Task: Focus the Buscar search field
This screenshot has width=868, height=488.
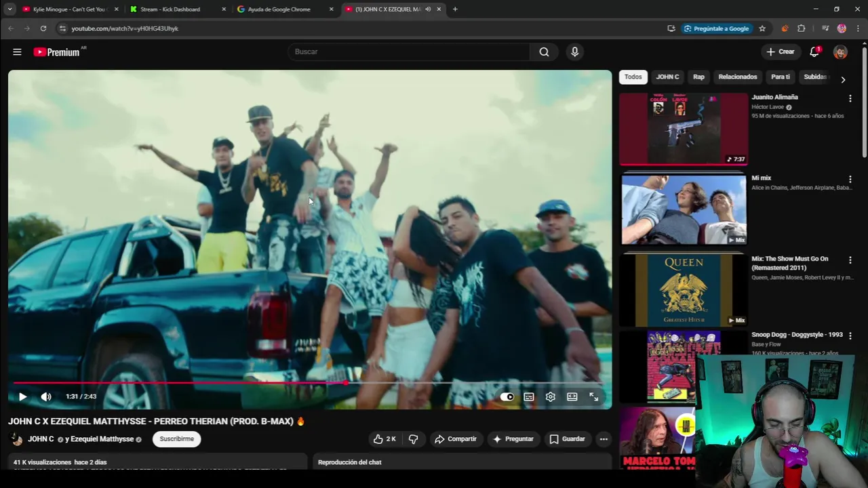Action: (x=409, y=52)
